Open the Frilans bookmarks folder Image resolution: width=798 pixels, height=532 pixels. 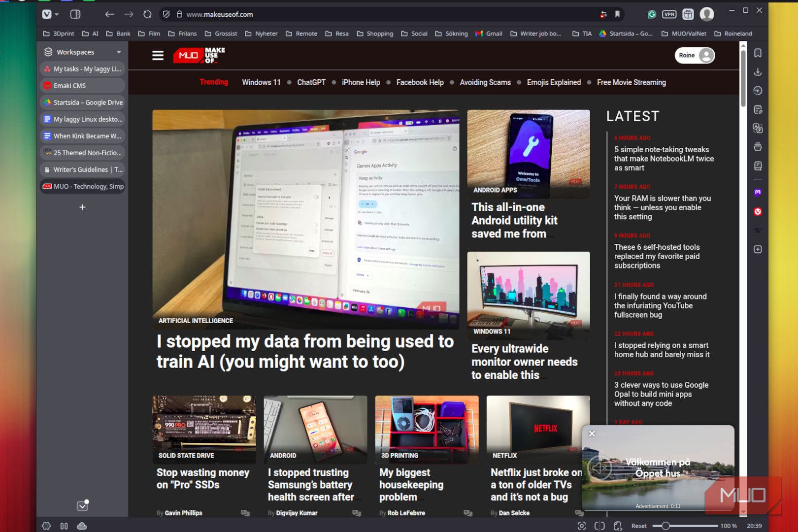[182, 33]
